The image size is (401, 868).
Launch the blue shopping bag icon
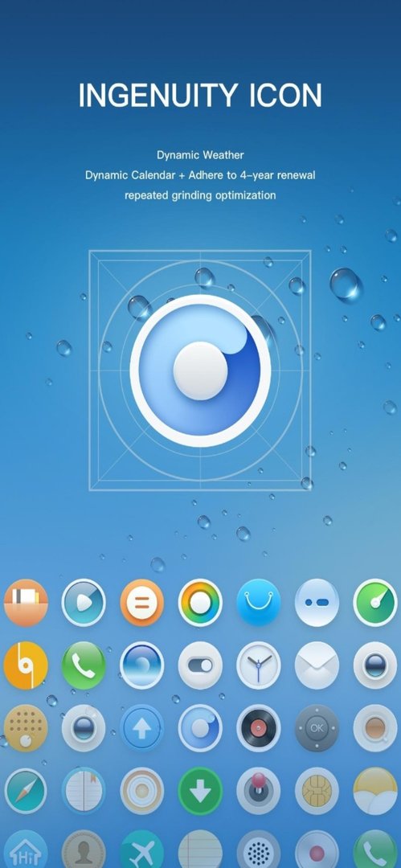pyautogui.click(x=259, y=602)
